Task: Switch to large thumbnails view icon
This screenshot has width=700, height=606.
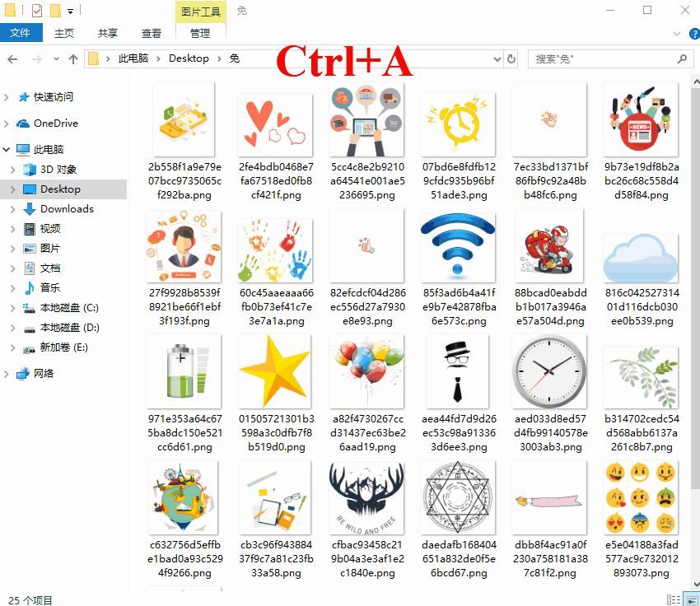Action: (689, 599)
